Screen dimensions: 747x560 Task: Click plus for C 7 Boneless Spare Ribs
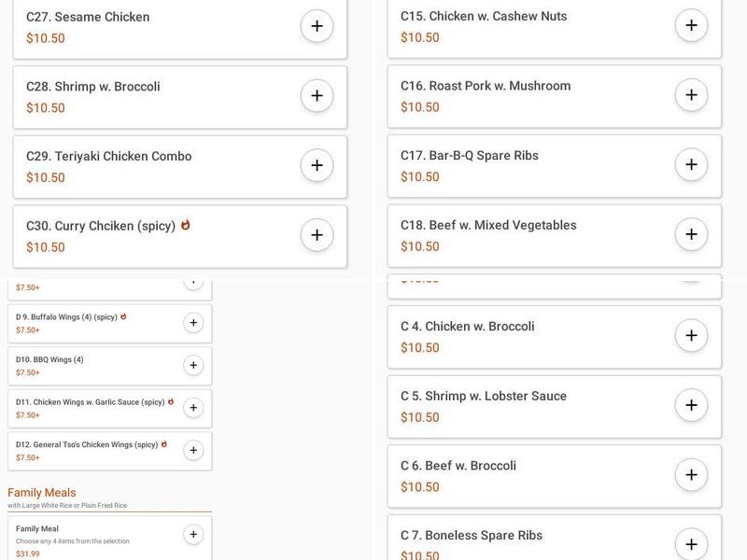pos(691,543)
